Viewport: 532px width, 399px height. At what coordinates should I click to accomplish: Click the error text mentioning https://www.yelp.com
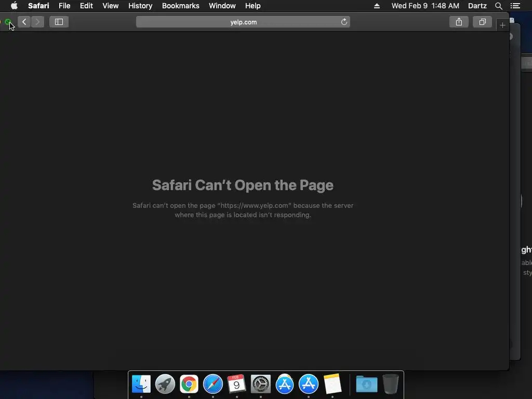point(243,210)
